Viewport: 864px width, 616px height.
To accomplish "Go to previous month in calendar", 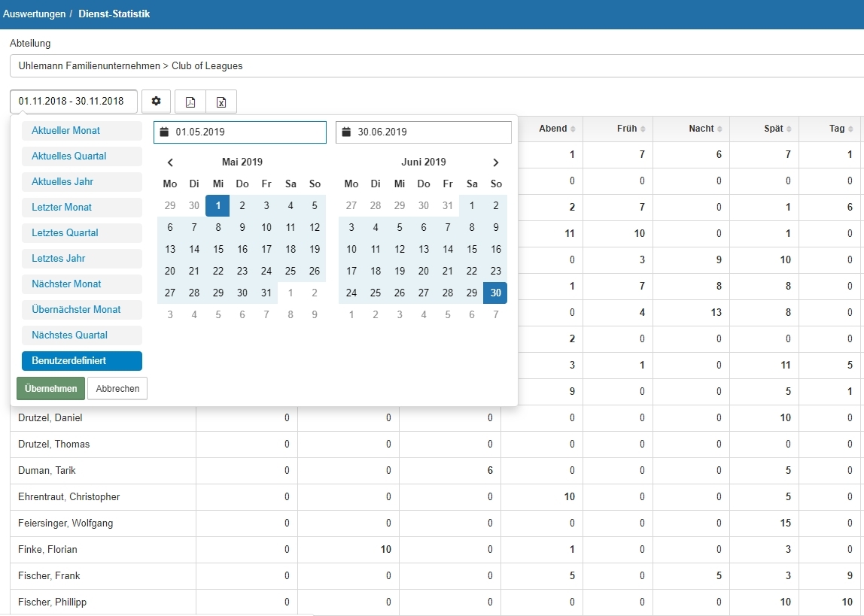I will [x=170, y=162].
